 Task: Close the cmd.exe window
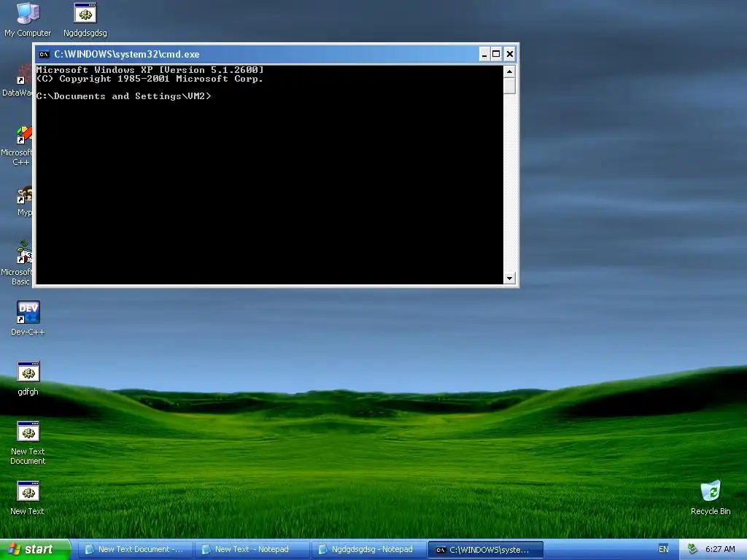click(509, 54)
